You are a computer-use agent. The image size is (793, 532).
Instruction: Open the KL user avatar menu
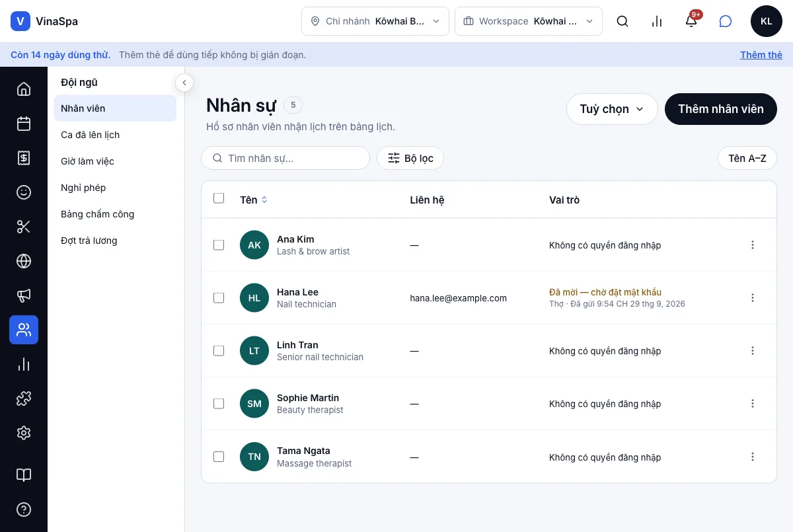(x=767, y=21)
